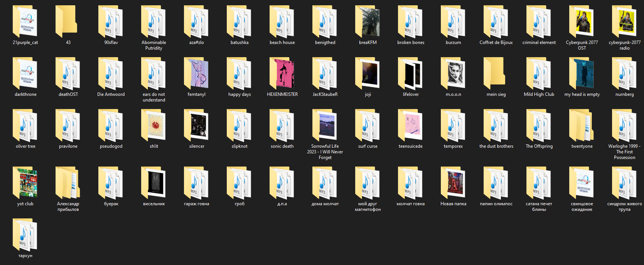Select Sorrowful Life 2023 folder
644x265 pixels.
tap(325, 125)
